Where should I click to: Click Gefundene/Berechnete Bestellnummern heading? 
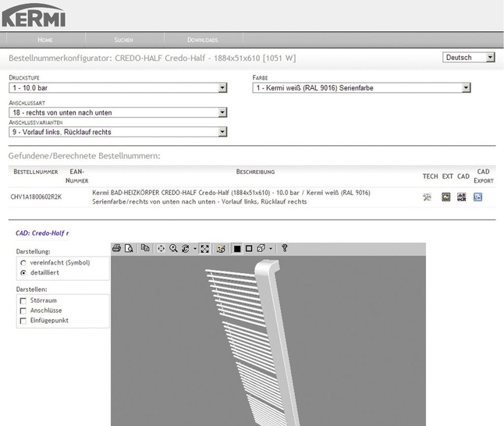(84, 156)
